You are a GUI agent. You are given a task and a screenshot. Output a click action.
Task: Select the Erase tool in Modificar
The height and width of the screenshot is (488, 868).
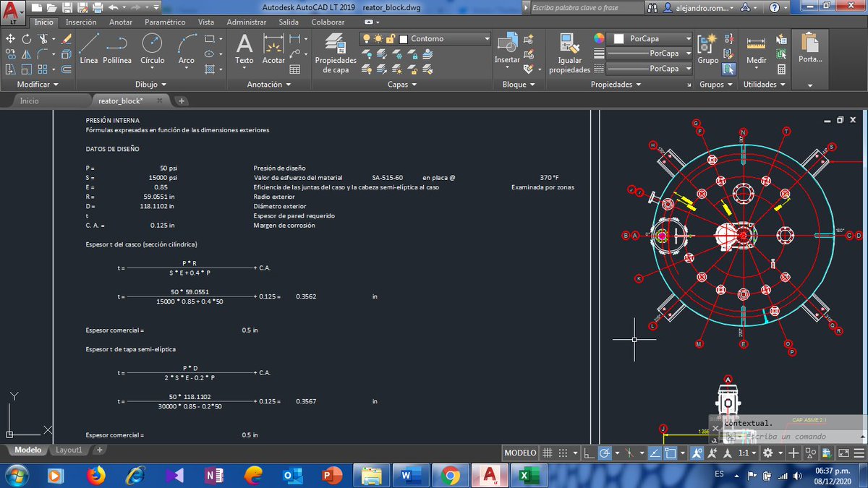[x=66, y=39]
